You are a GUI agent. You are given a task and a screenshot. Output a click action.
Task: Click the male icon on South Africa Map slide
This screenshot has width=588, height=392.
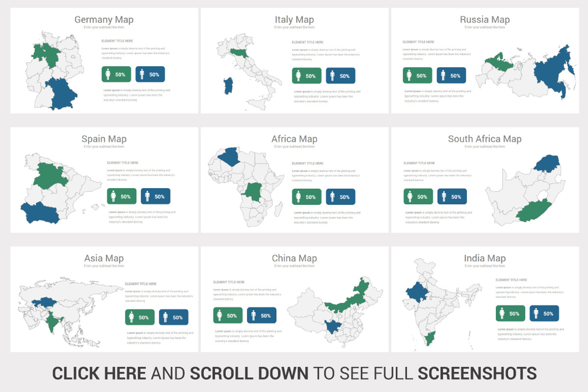tap(444, 196)
